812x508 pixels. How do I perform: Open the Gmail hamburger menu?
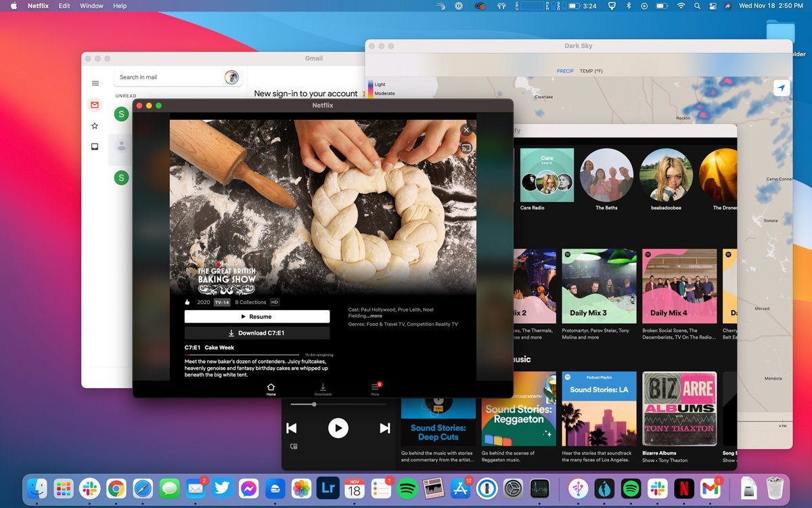[x=95, y=83]
